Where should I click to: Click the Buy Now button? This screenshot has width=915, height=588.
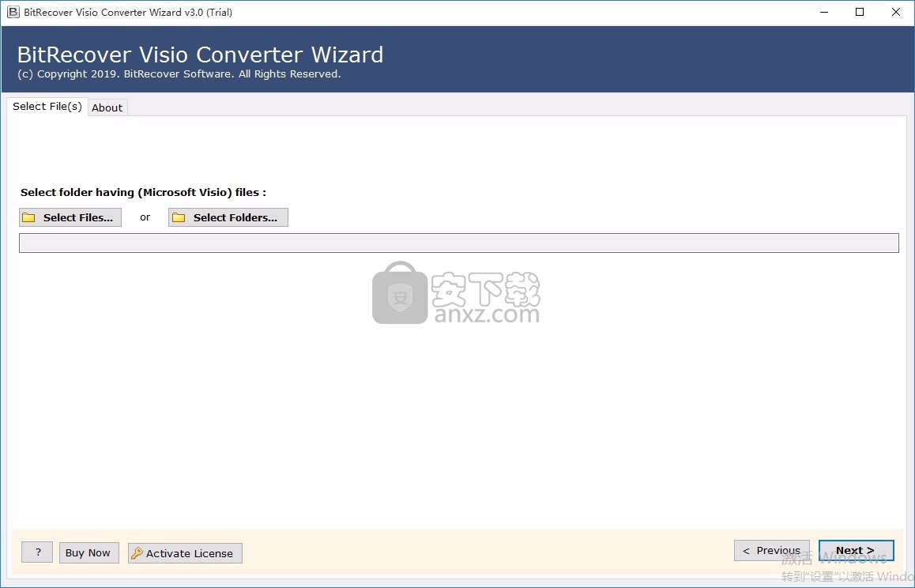click(88, 553)
